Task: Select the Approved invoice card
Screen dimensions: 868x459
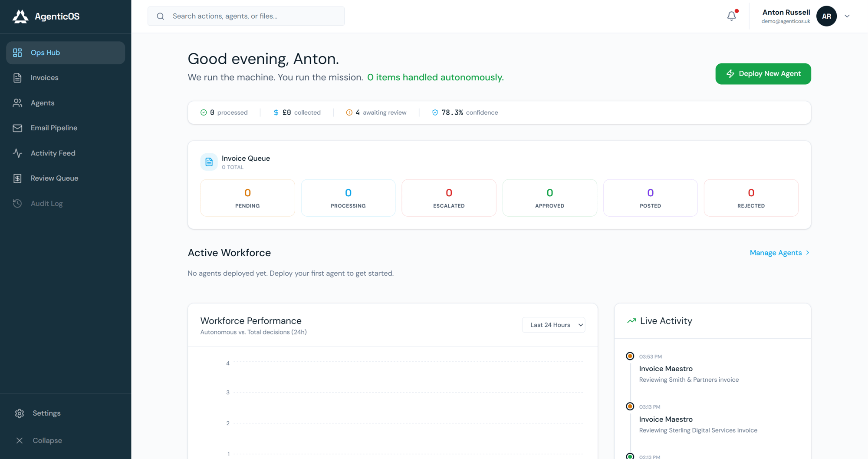Action: pyautogui.click(x=549, y=198)
